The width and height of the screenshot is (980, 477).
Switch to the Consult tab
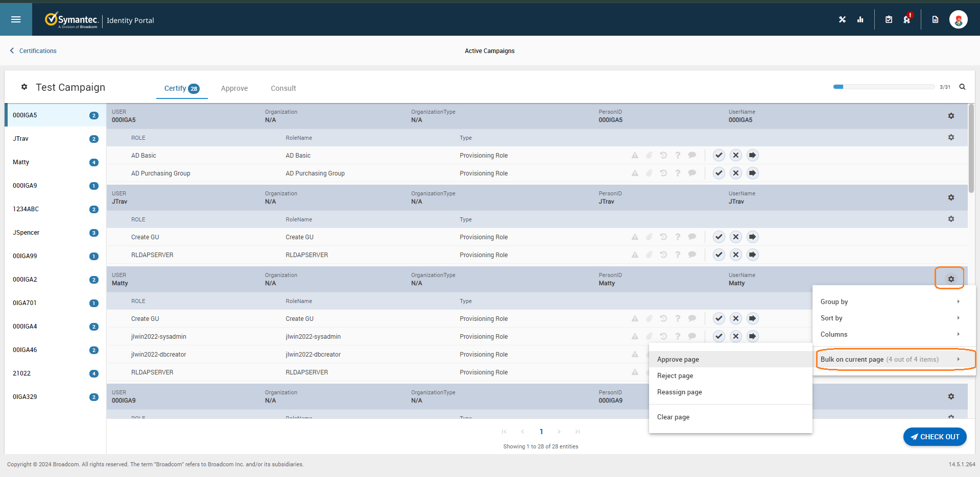click(x=283, y=88)
